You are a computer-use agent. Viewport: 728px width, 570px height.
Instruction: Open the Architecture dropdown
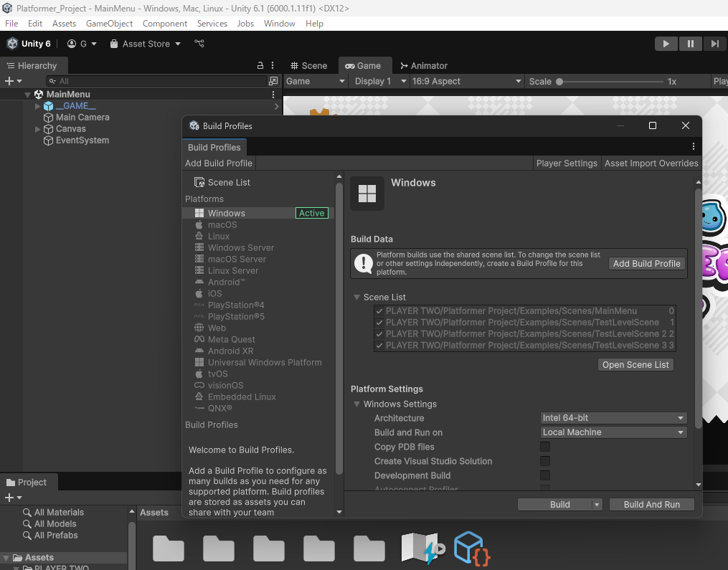click(x=613, y=418)
